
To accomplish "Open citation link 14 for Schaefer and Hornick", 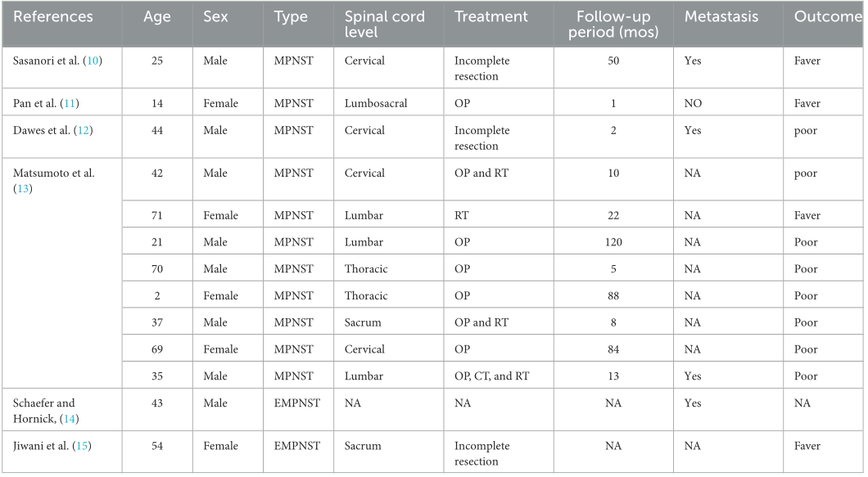I will pyautogui.click(x=70, y=420).
